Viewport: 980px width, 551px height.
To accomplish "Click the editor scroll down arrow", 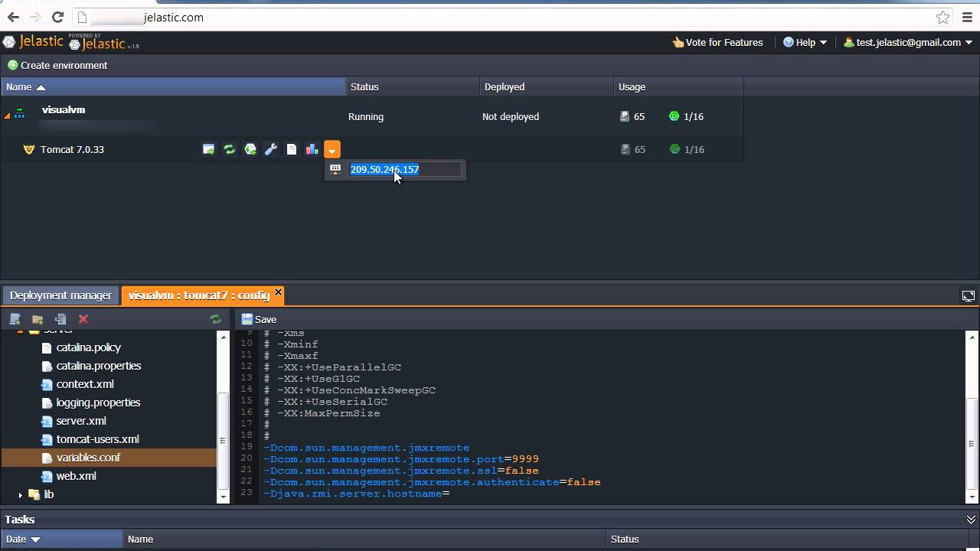I will 973,497.
